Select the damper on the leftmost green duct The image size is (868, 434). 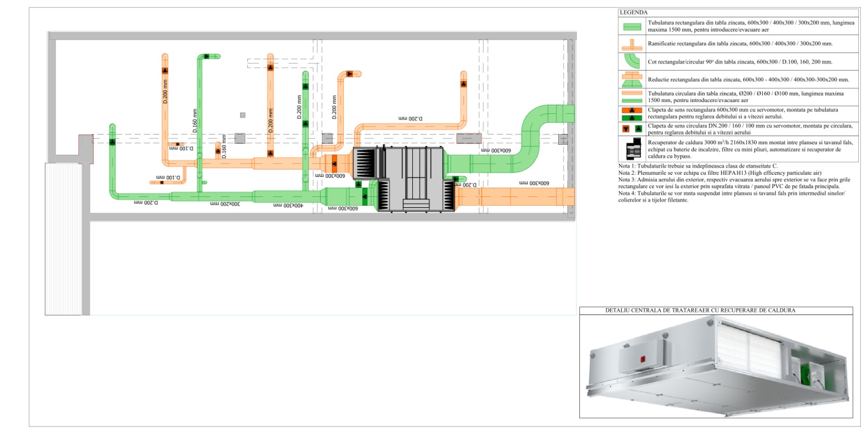[x=112, y=142]
